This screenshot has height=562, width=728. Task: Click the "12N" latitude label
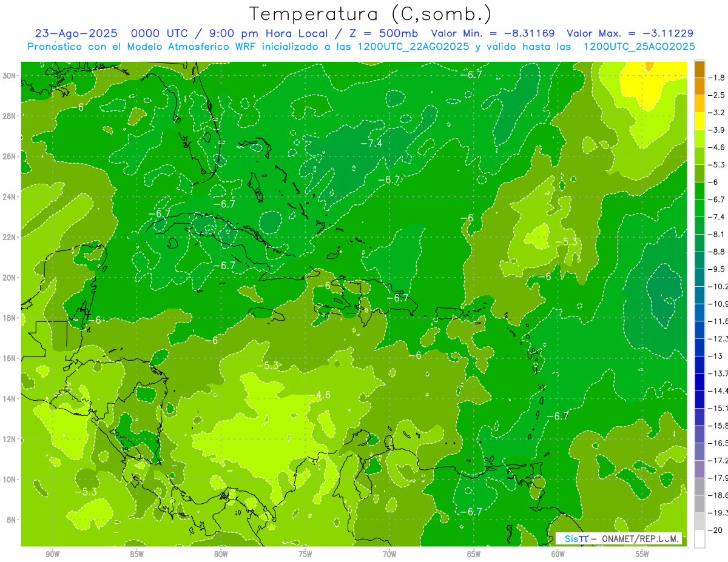pyautogui.click(x=10, y=439)
